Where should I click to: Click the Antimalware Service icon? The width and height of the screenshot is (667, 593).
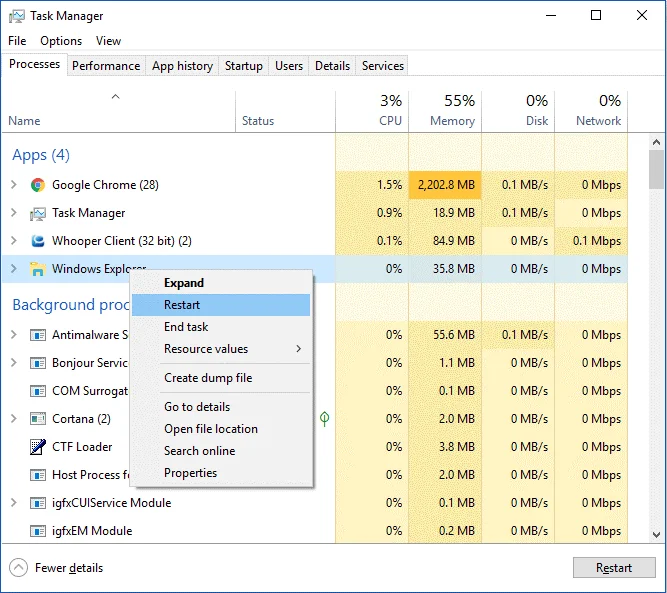click(37, 335)
